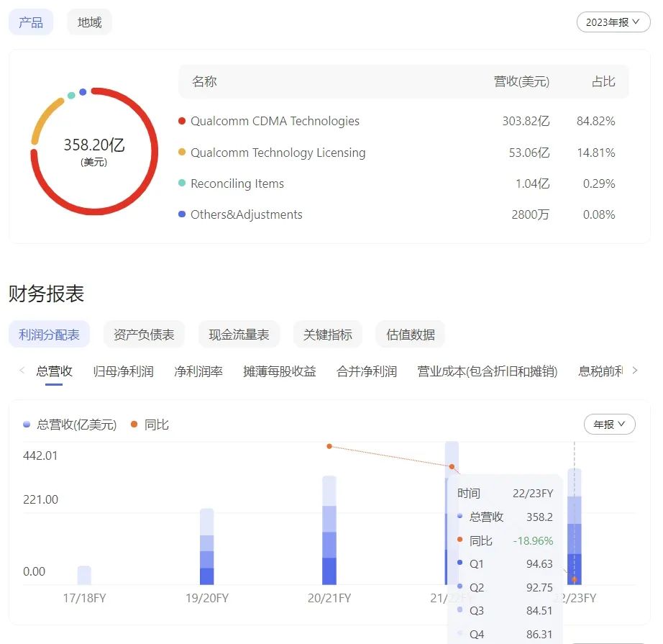Click the orange 同比 point above 20/21FY
The image size is (663, 644).
329,446
